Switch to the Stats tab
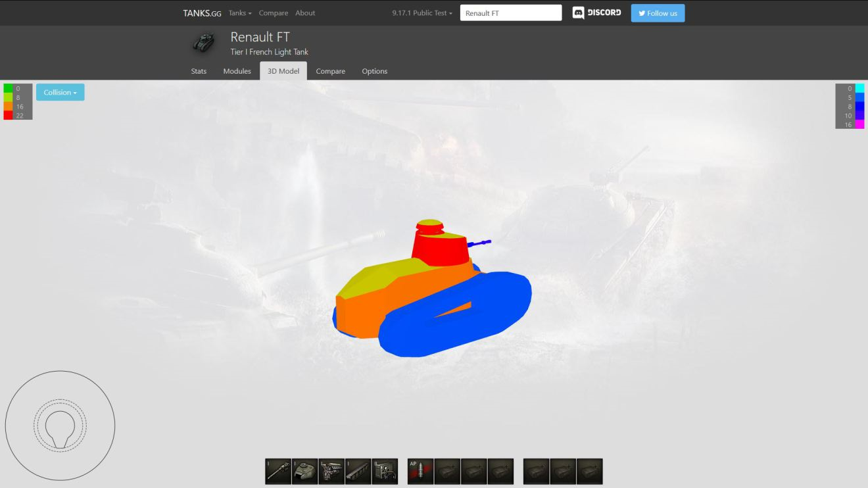Image resolution: width=868 pixels, height=488 pixels. 199,71
